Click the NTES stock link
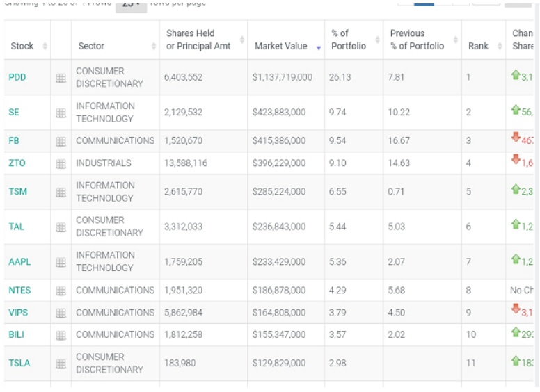 [20, 290]
